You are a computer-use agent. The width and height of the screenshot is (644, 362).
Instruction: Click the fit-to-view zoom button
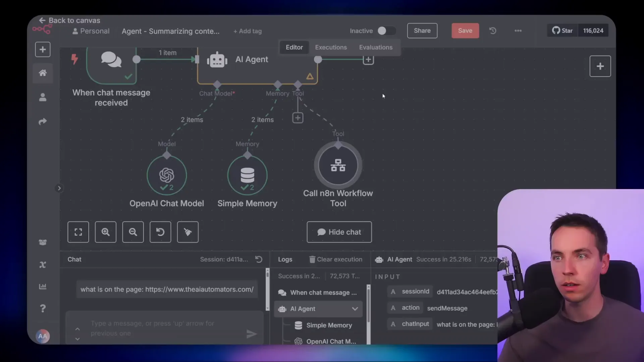point(78,232)
